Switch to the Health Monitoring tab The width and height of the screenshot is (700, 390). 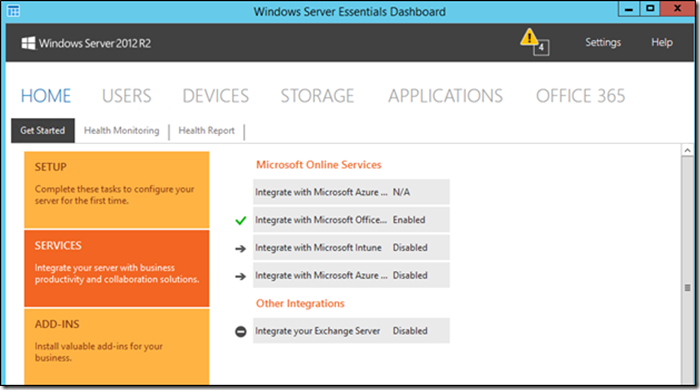[x=121, y=130]
